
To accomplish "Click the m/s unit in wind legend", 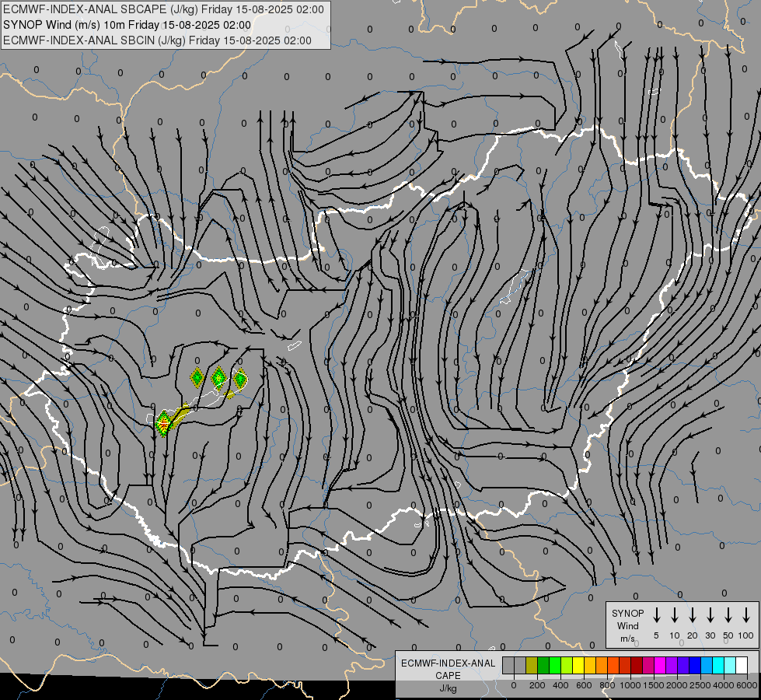I will 627,639.
